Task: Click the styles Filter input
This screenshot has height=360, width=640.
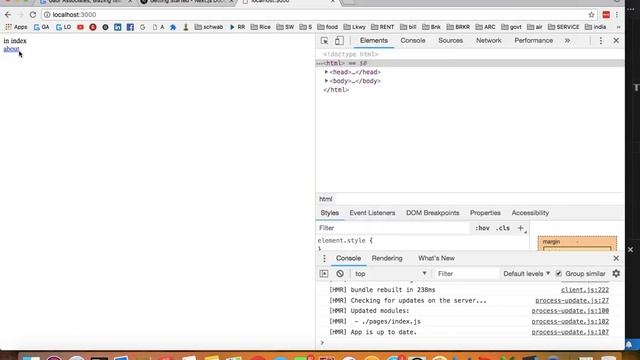Action: pos(393,228)
